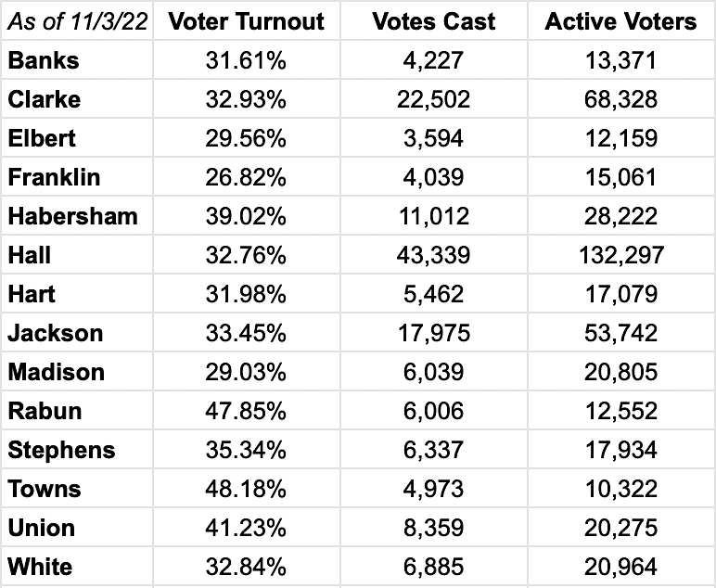This screenshot has width=716, height=588.
Task: Click Towns' voter turnout value 48.18%
Action: coord(245,490)
